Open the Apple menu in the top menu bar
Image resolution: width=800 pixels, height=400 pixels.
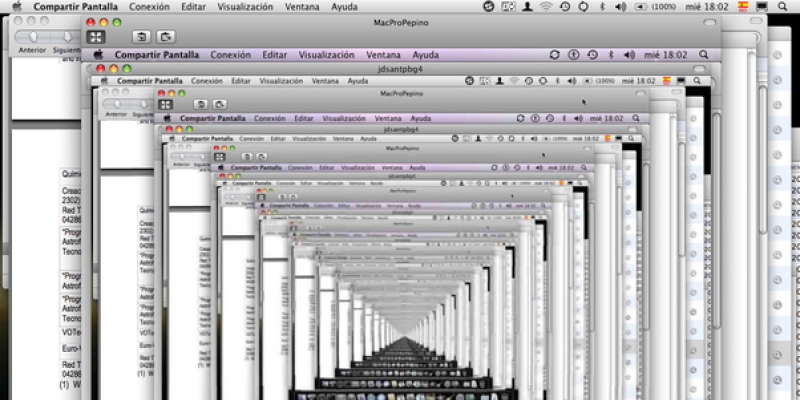coord(17,7)
